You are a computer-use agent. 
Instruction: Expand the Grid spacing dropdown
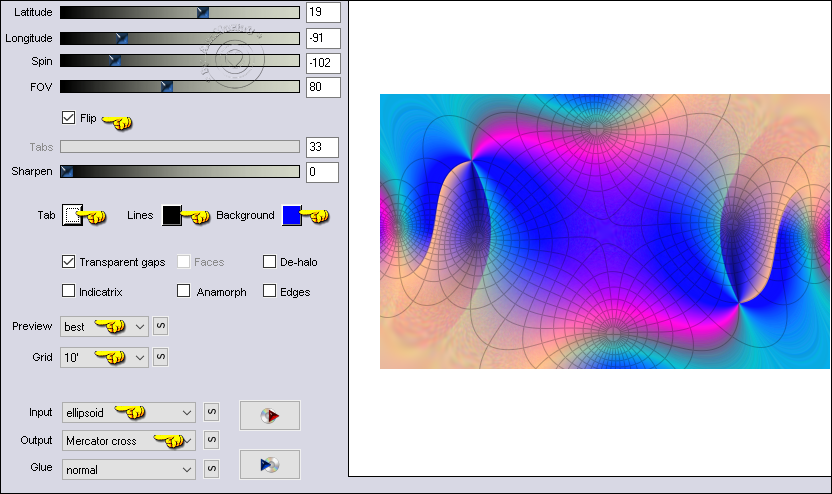139,356
